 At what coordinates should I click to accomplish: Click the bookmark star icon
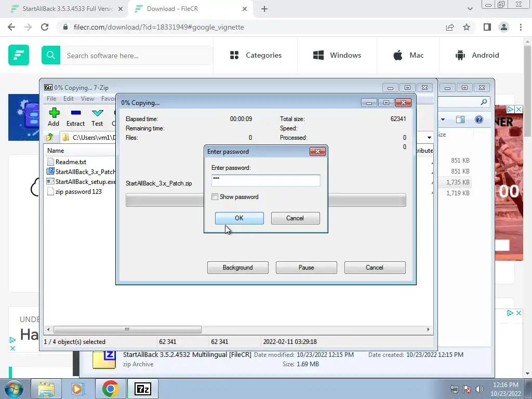tap(467, 27)
